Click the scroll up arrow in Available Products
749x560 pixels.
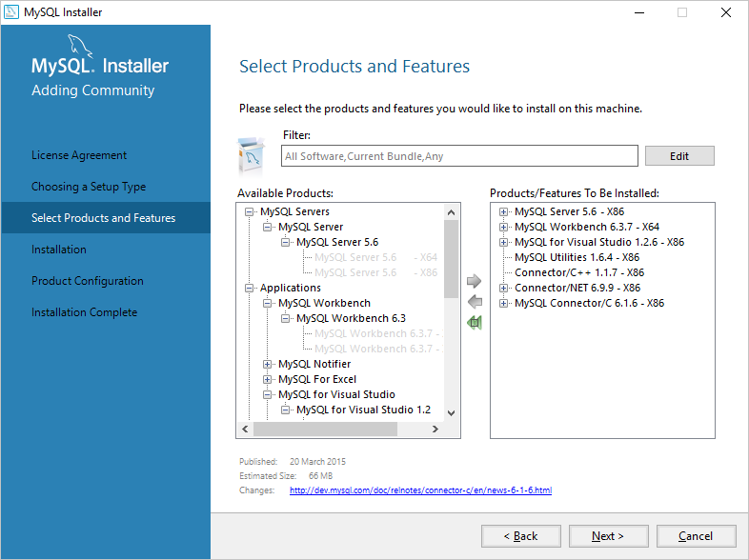tap(451, 212)
